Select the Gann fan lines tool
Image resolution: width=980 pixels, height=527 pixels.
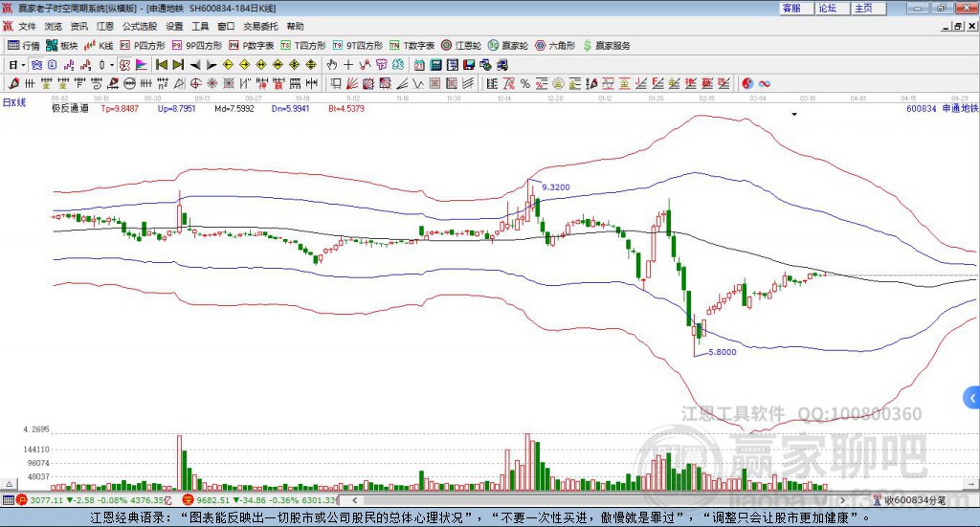click(352, 83)
